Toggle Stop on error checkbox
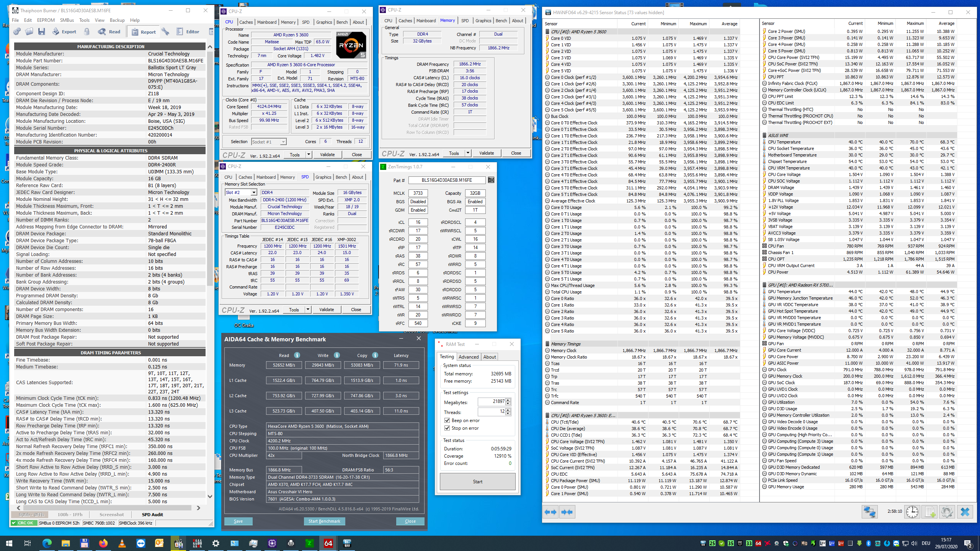The width and height of the screenshot is (980, 551). pos(447,428)
